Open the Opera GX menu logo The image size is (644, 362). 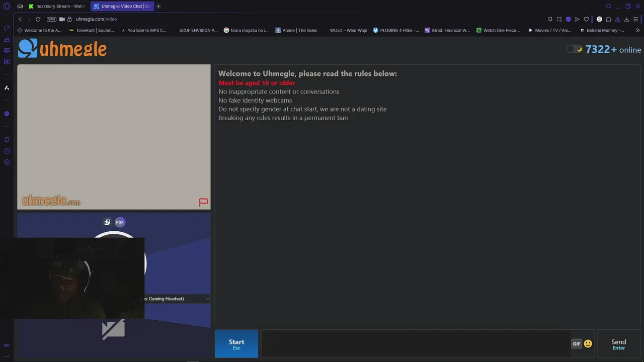click(x=7, y=6)
